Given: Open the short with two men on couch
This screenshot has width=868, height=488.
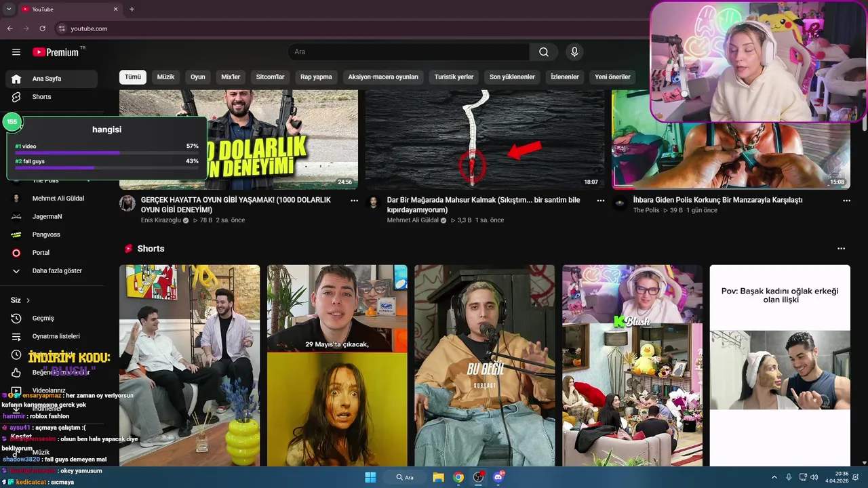Looking at the screenshot, I should [x=190, y=365].
